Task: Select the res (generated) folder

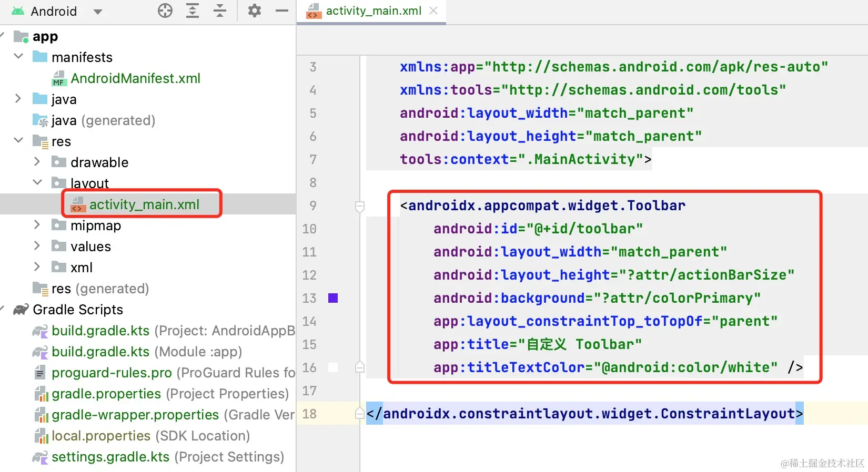Action: [100, 289]
